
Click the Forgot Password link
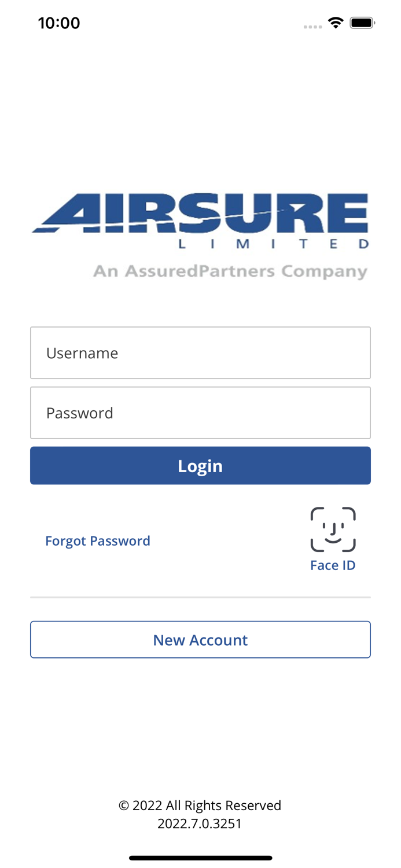pos(98,540)
